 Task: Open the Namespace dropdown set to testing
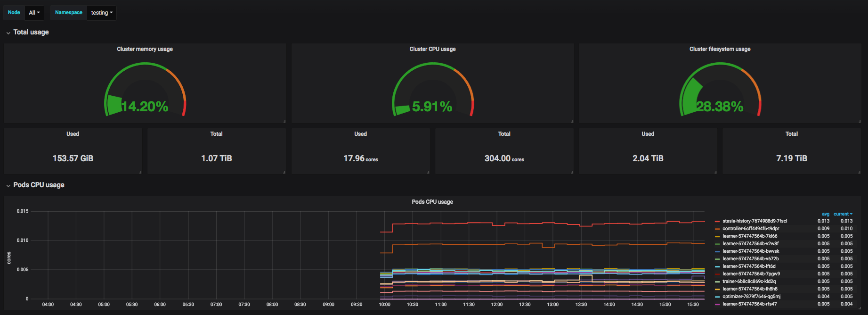click(102, 13)
